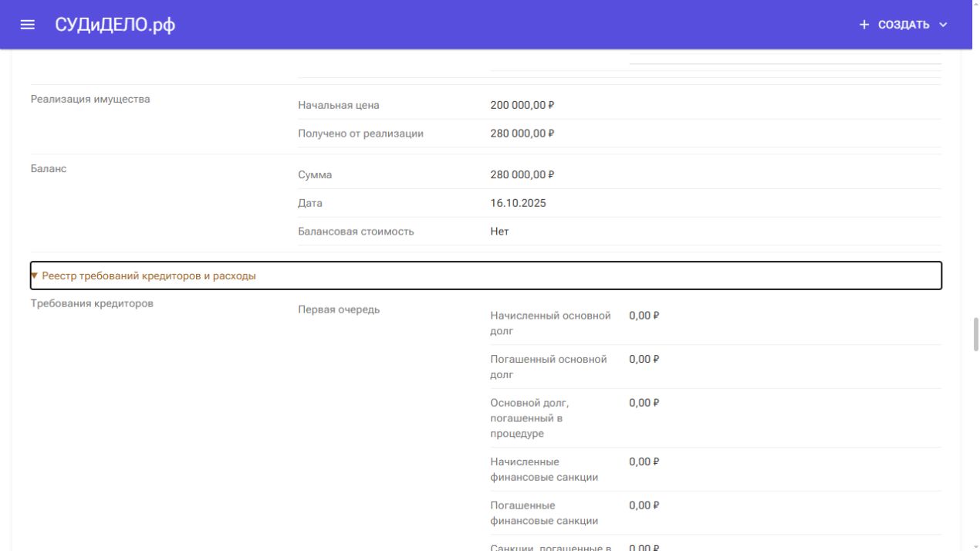Screen dimensions: 980x551
Task: Select the 200 000,00 ₽ starting price value
Action: coord(522,105)
